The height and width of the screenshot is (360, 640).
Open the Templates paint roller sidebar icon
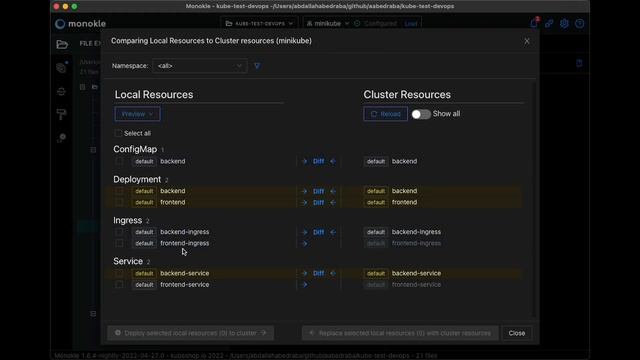point(61,115)
